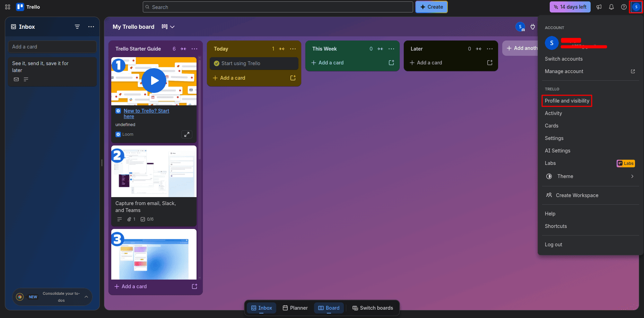Click the Create button
The width and height of the screenshot is (644, 318).
pos(432,7)
